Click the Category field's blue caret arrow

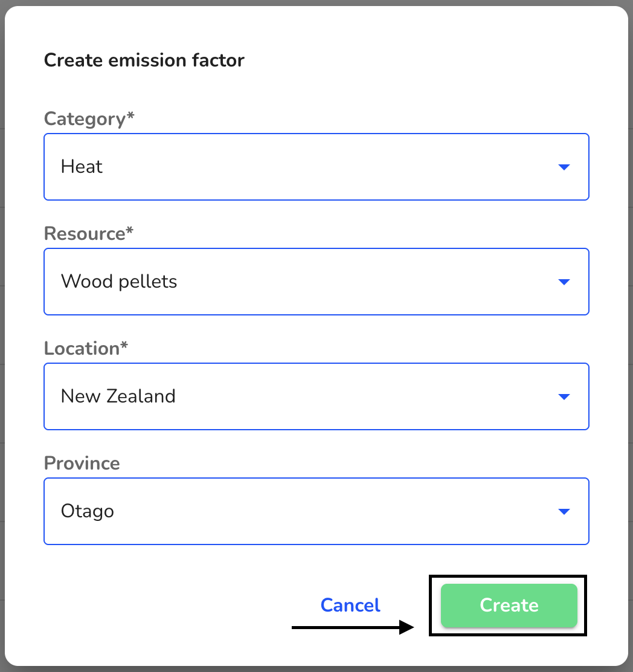click(x=564, y=167)
